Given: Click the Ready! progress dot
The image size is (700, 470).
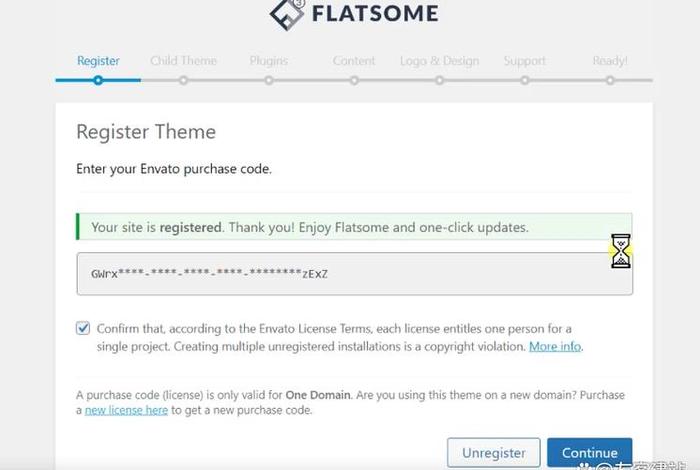Looking at the screenshot, I should 610,80.
